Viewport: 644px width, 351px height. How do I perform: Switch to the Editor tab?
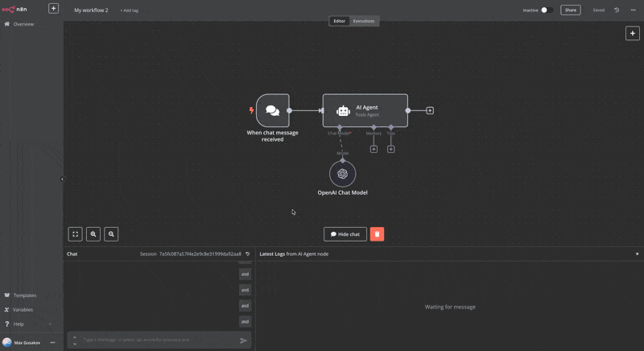pyautogui.click(x=339, y=21)
